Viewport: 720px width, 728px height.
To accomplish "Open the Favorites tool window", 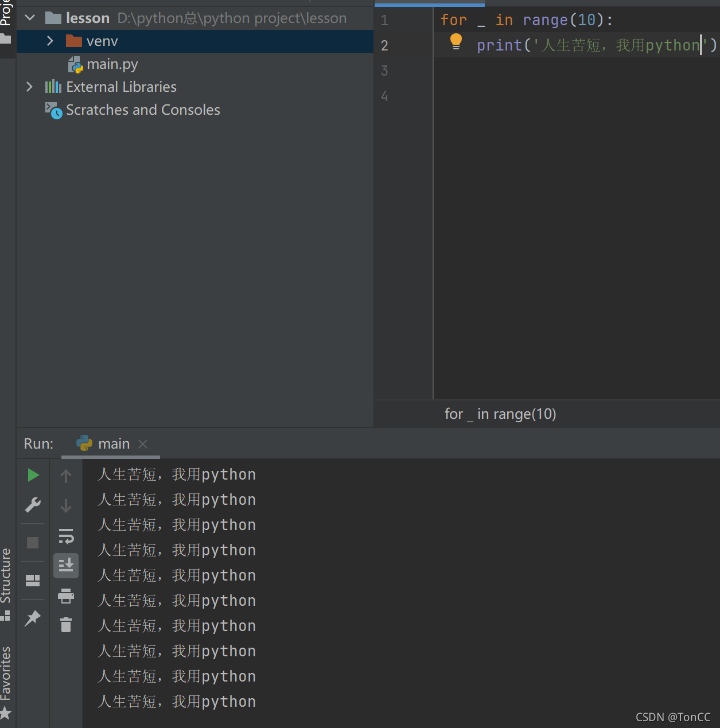I will click(x=6, y=674).
